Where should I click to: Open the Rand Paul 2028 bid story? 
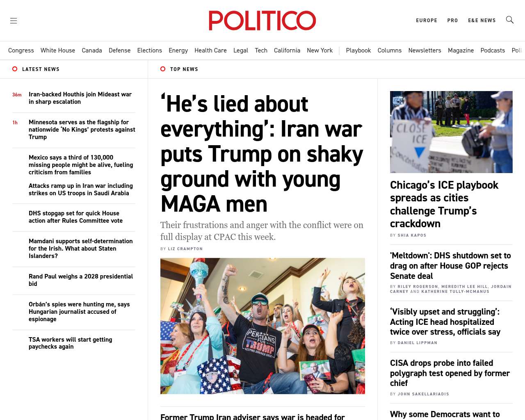(81, 280)
